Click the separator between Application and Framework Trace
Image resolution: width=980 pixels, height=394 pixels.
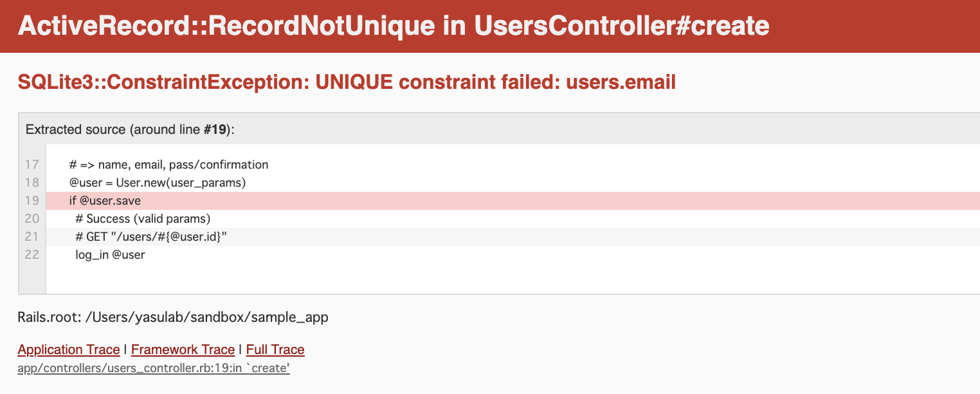(125, 350)
